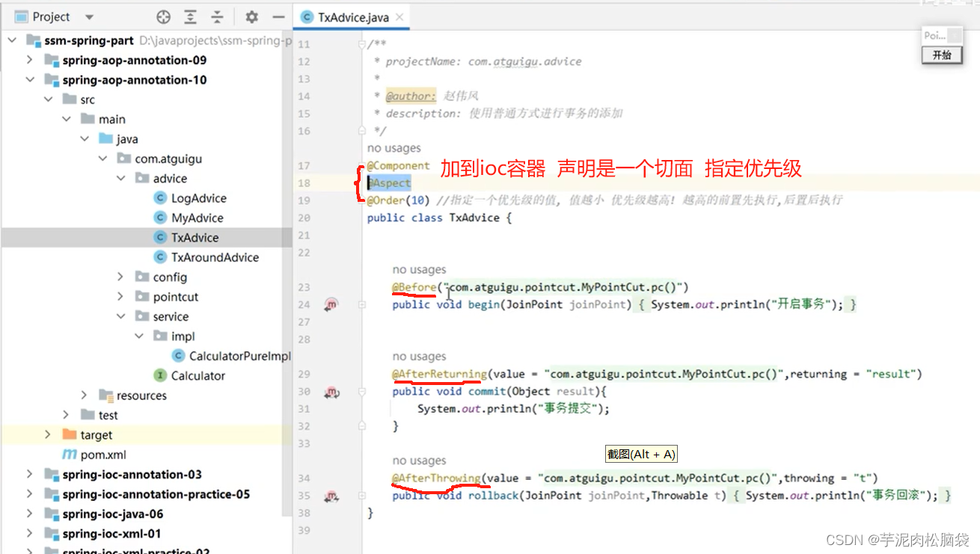Select the TxAroundAdvice class file
The image size is (980, 554).
215,257
